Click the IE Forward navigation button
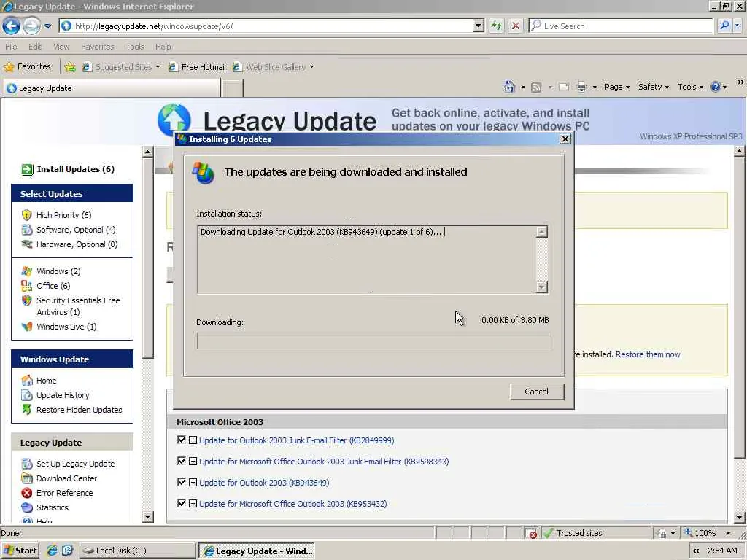 coord(31,26)
